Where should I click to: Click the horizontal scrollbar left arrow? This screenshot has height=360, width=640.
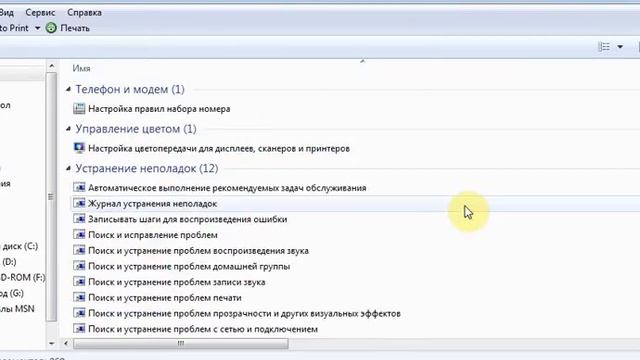pos(66,344)
